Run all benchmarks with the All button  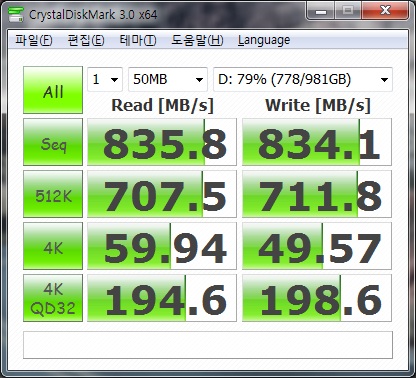[x=53, y=90]
